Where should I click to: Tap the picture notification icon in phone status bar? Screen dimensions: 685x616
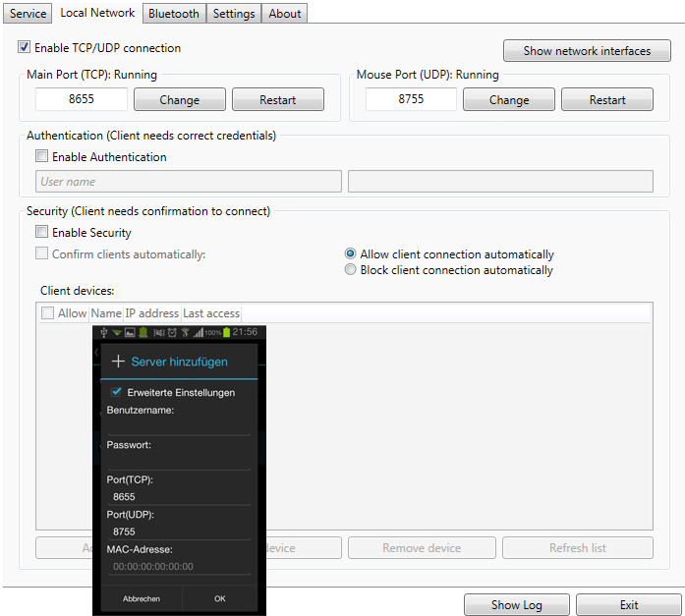[x=130, y=333]
